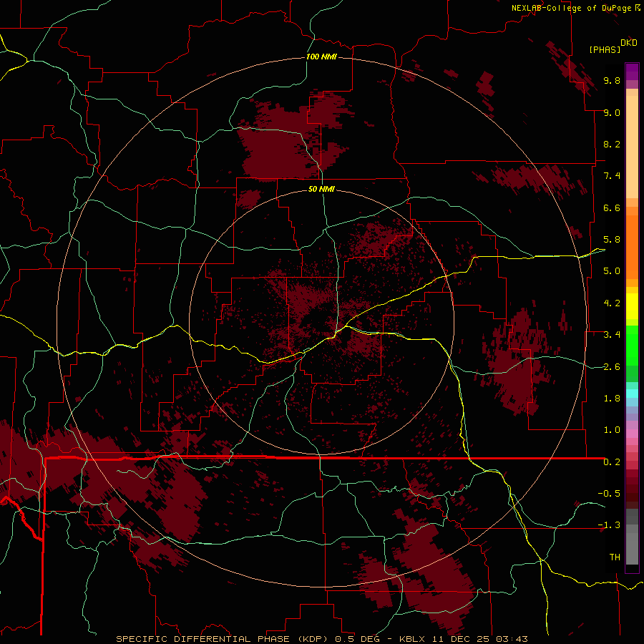Click the 4.2 value on color scale
The height and width of the screenshot is (644, 644).
click(x=612, y=303)
